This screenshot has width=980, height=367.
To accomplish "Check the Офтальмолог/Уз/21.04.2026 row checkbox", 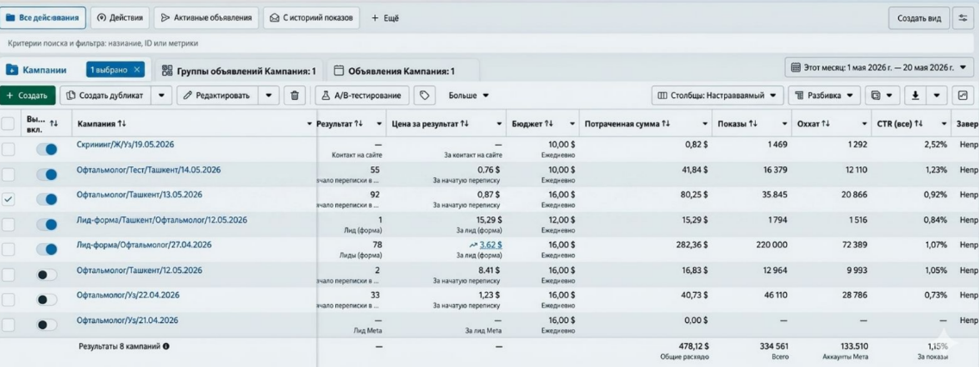I will 8,325.
